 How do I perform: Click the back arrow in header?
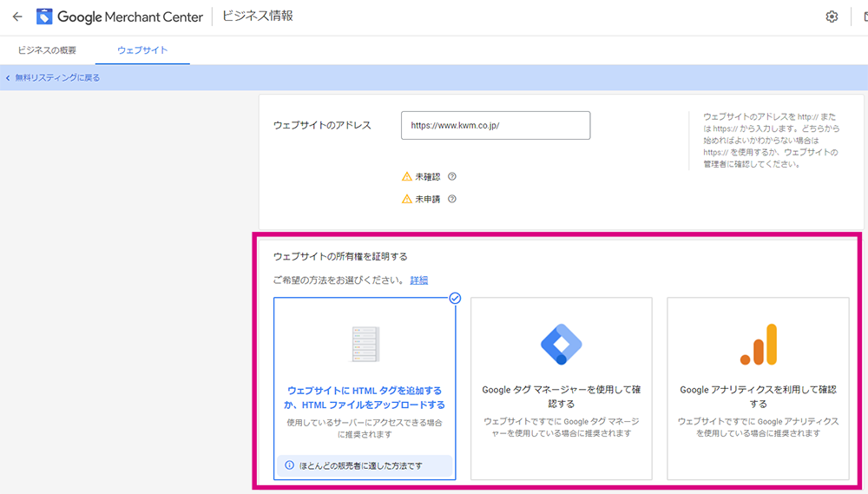pyautogui.click(x=17, y=16)
